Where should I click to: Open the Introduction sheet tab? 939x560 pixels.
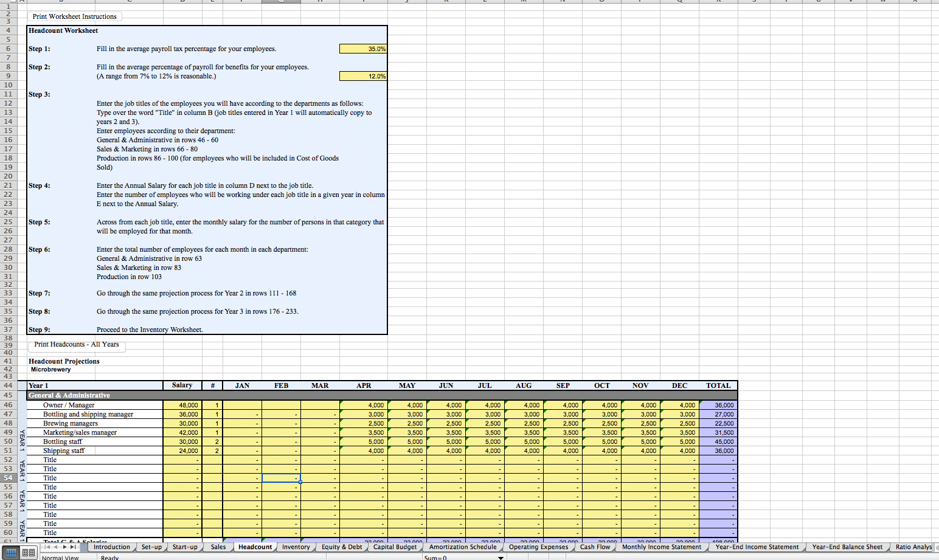pos(112,547)
